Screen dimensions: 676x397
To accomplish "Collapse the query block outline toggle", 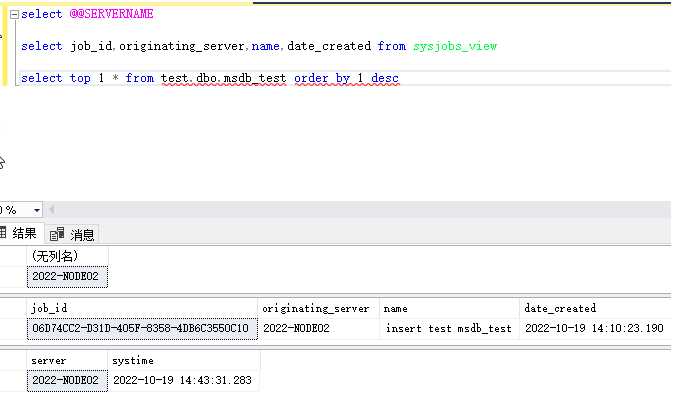I will (14, 15).
